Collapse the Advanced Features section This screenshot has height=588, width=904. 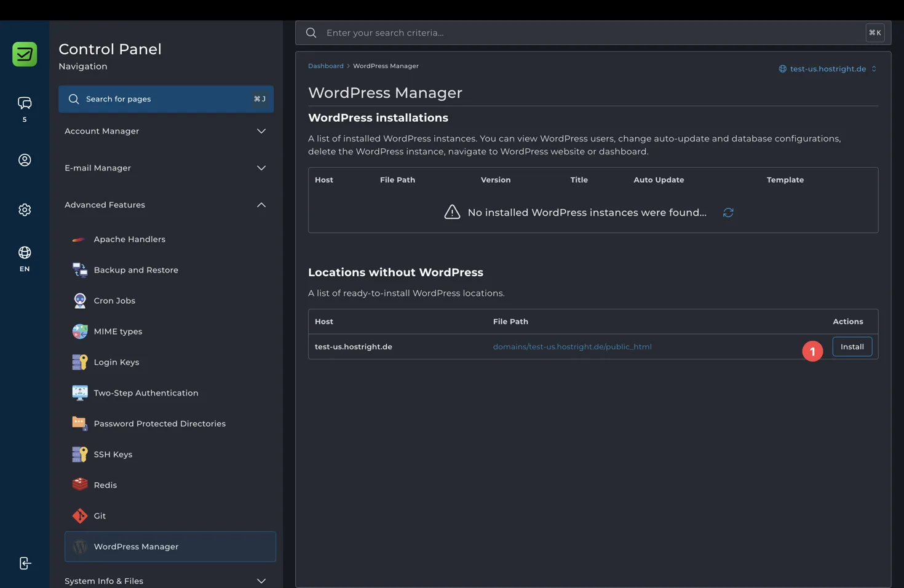[165, 205]
